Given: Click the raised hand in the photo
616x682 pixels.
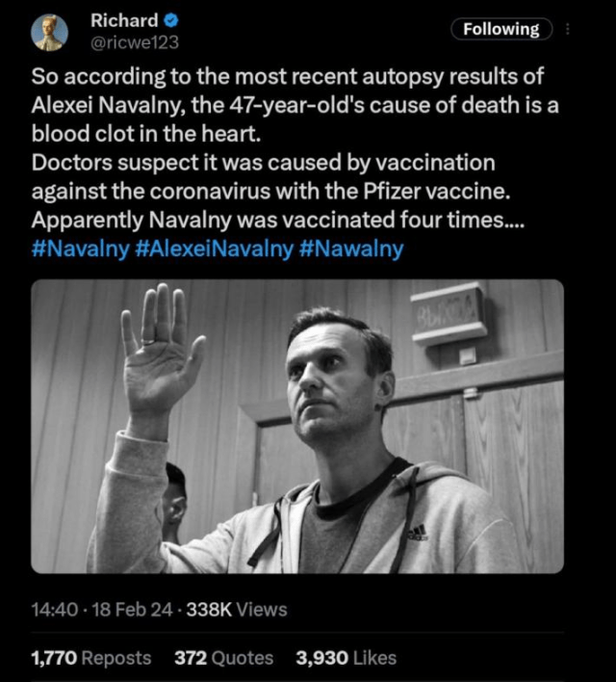Looking at the screenshot, I should (x=160, y=348).
